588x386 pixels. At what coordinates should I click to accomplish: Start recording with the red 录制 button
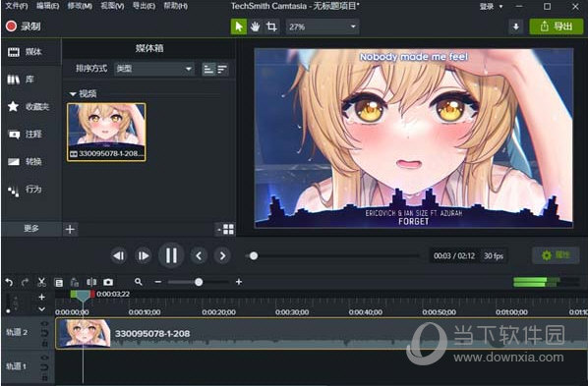tap(24, 27)
